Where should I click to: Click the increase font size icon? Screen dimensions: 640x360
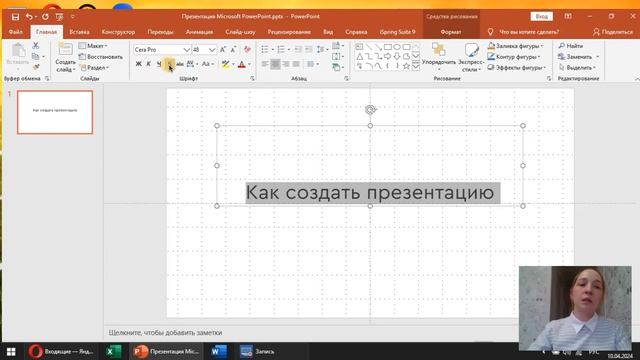pos(223,49)
